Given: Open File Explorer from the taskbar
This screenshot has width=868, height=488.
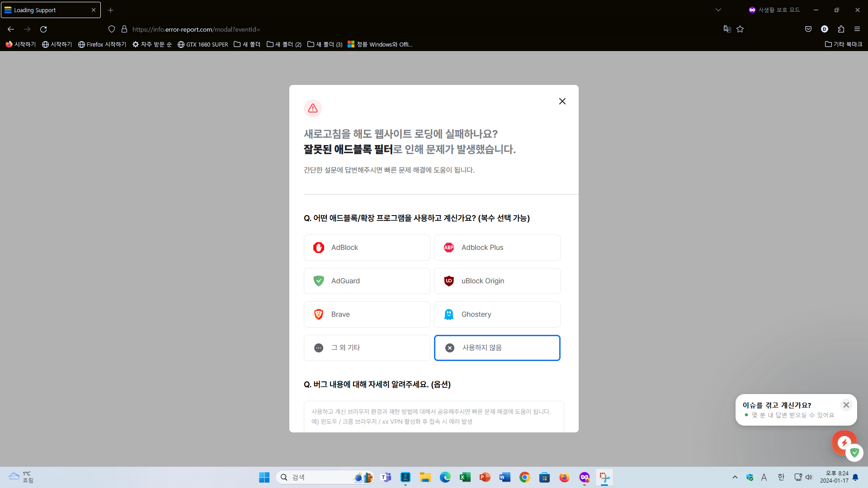Looking at the screenshot, I should (x=425, y=477).
